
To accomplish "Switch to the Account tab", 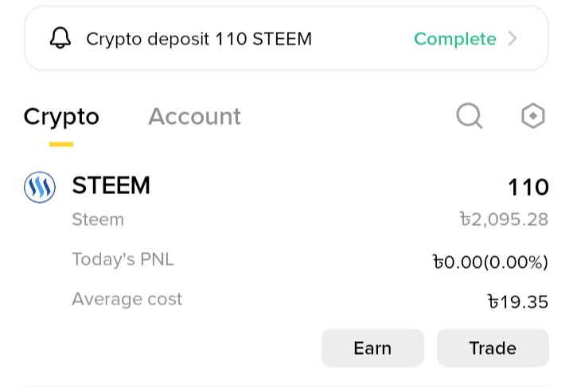I will pyautogui.click(x=194, y=116).
